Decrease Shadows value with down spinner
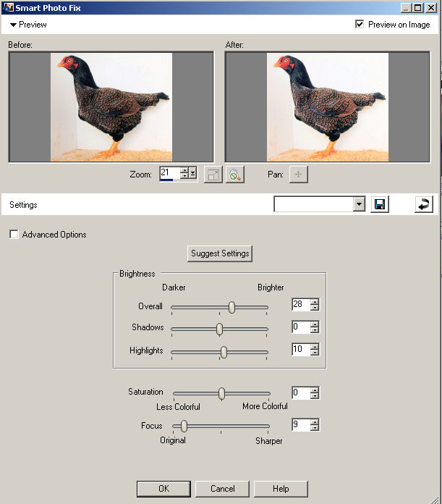This screenshot has height=504, width=442. 315,330
